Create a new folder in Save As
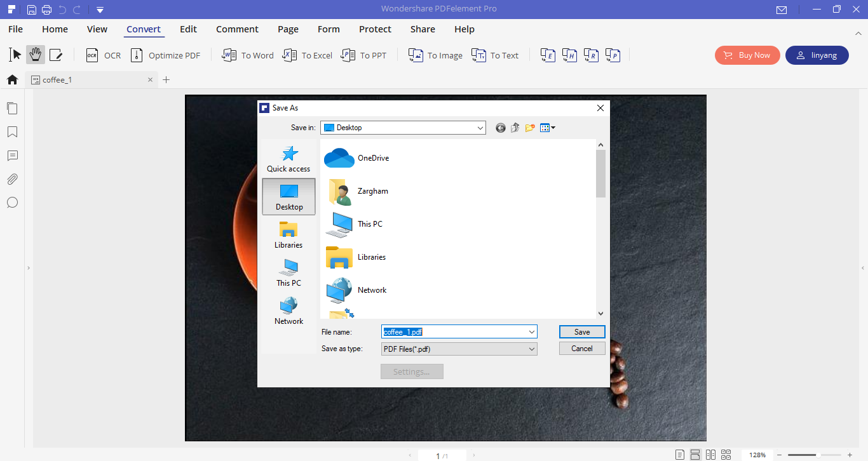Screen dimensions: 868x461 [530, 128]
